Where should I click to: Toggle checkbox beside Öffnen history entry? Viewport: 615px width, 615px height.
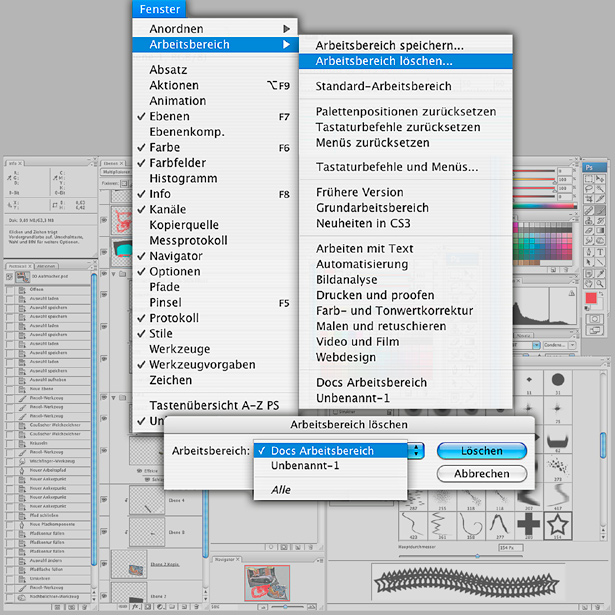(x=9, y=290)
